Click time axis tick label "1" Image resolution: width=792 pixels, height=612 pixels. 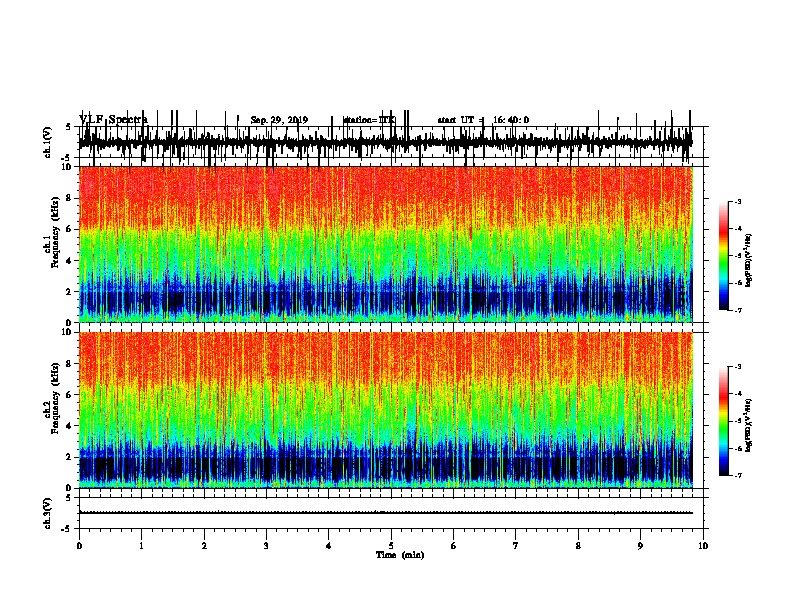pyautogui.click(x=141, y=546)
